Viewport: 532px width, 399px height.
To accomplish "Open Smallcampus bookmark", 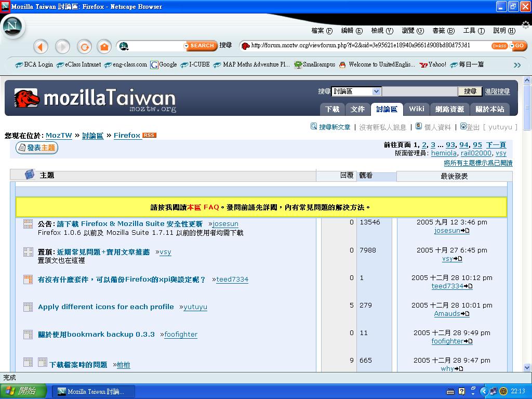I will [314, 64].
